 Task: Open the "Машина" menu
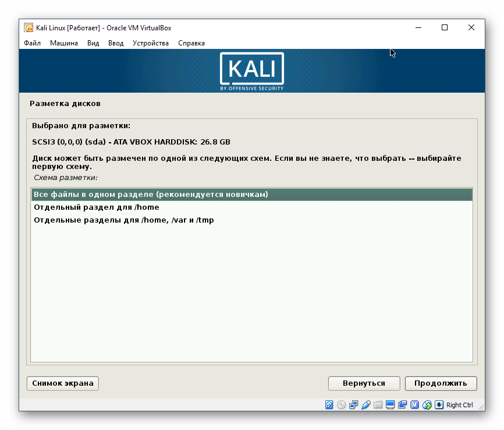pyautogui.click(x=63, y=43)
